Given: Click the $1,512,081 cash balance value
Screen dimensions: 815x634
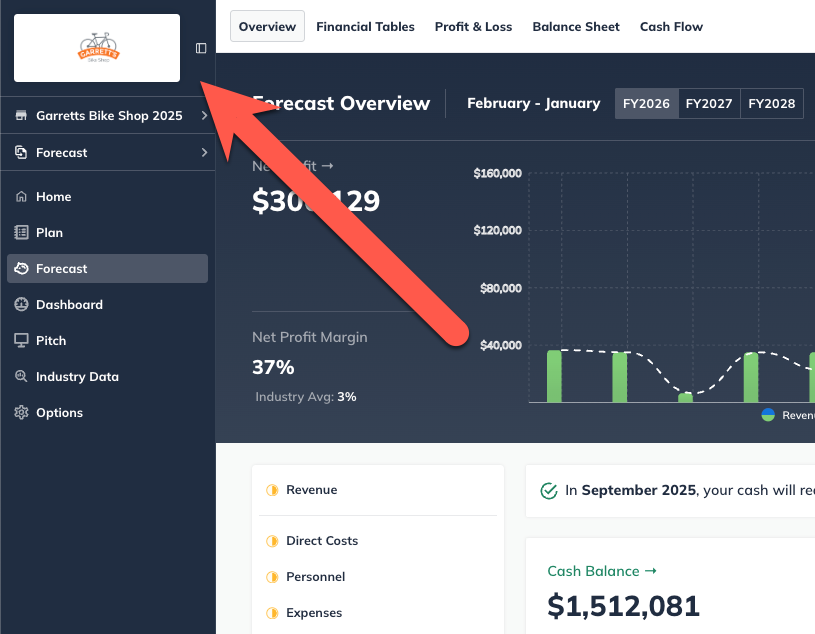Looking at the screenshot, I should coord(623,606).
